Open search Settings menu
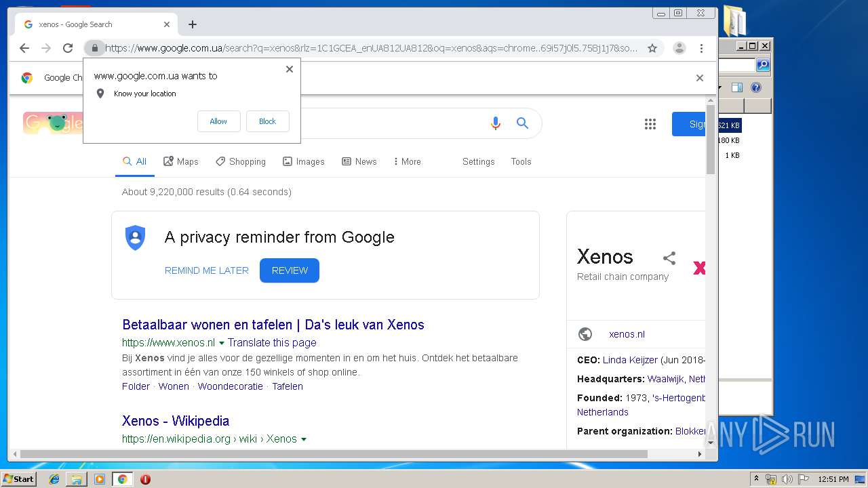 coord(479,162)
